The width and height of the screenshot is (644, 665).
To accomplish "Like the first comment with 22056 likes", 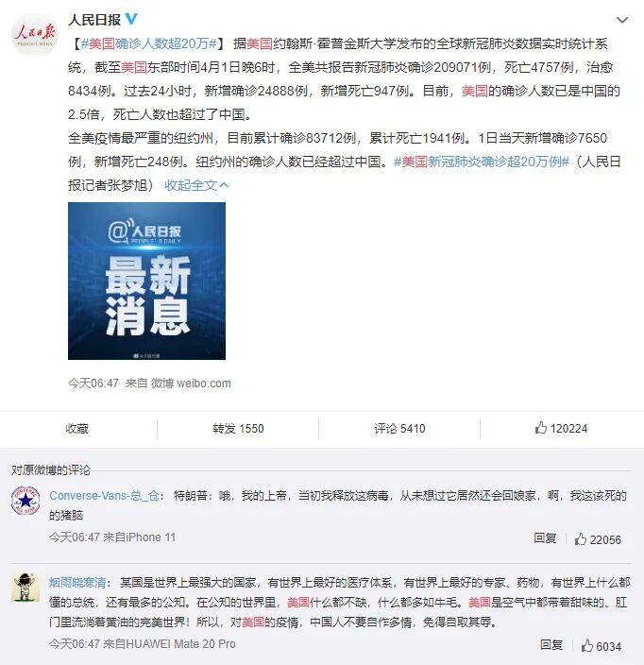I will 598,539.
